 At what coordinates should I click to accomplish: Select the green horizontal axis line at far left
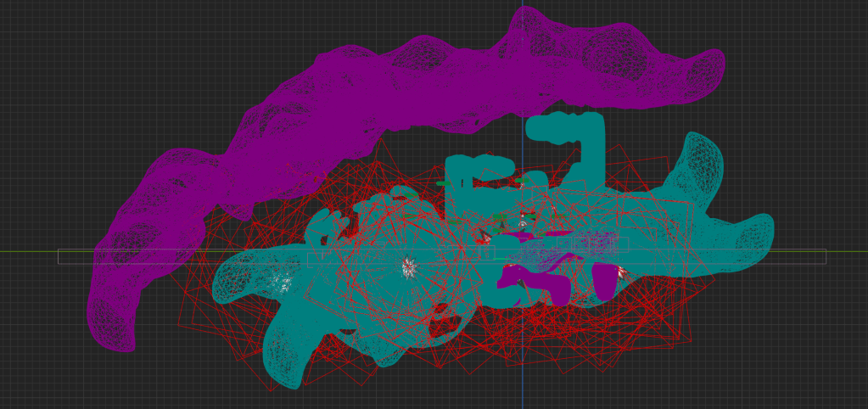[x=25, y=252]
